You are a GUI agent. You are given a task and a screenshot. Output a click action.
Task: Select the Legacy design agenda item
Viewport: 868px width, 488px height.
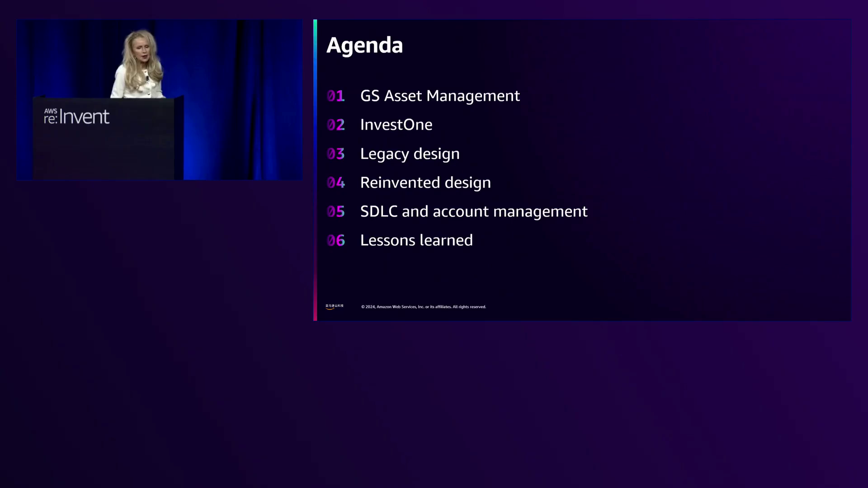coord(410,154)
